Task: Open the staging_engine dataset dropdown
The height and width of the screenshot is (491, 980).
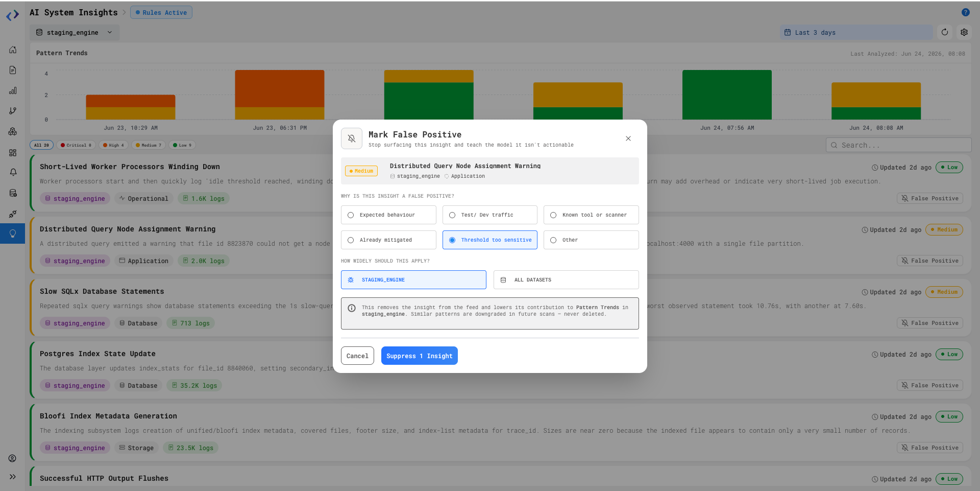Action: tap(75, 32)
